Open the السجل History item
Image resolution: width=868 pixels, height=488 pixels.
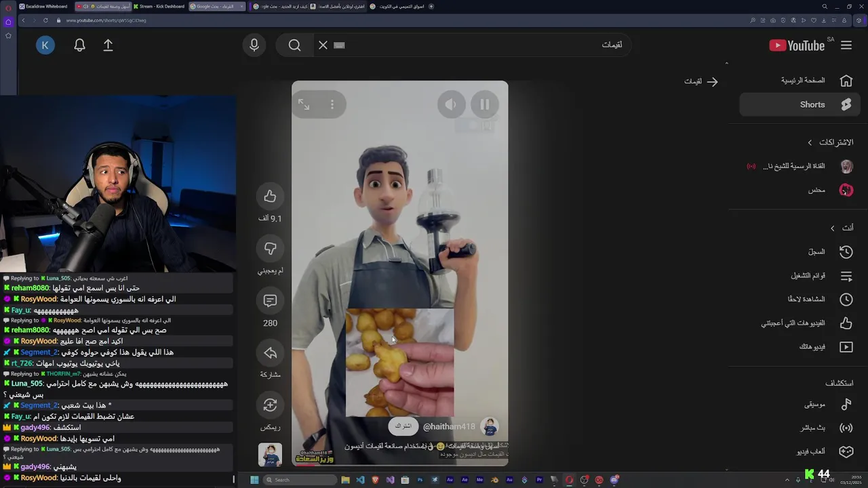[800, 252]
